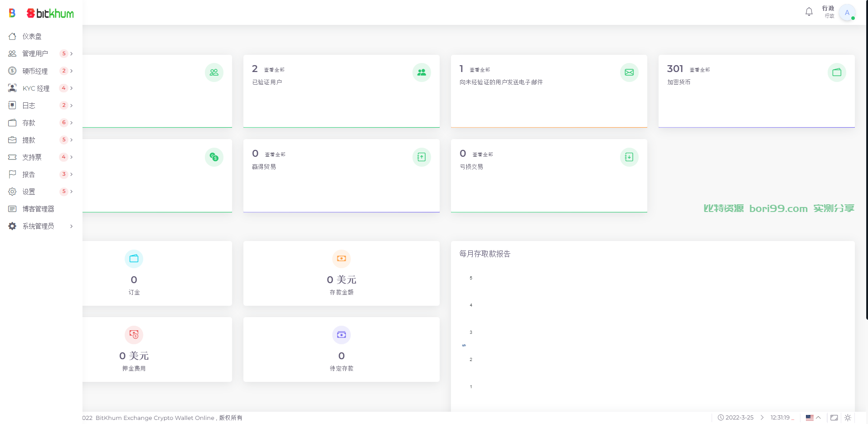Click the 日志 log sidebar icon
The image size is (868, 424).
point(12,105)
